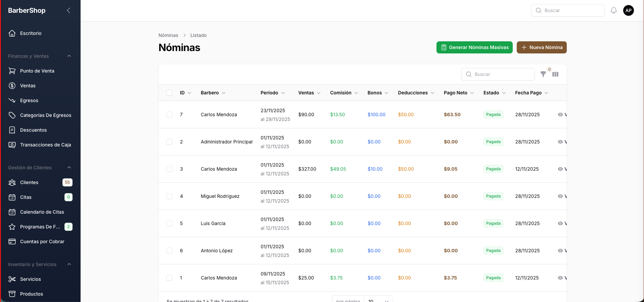The width and height of the screenshot is (644, 302).
Task: Click the Clientes group icon
Action: click(12, 182)
